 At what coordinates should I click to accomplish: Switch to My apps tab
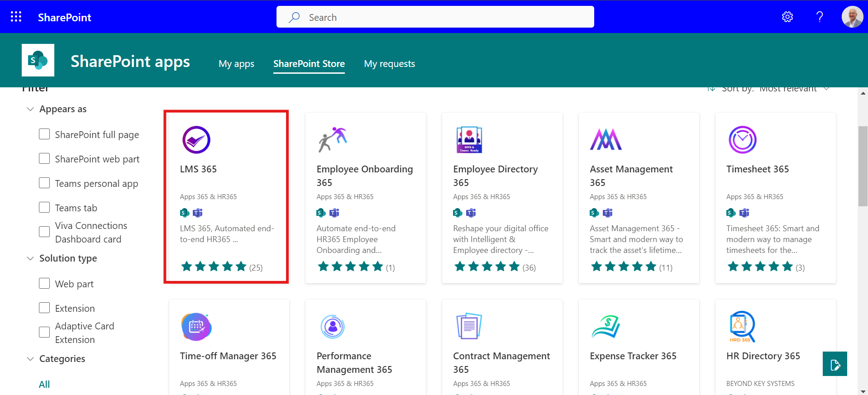point(236,64)
